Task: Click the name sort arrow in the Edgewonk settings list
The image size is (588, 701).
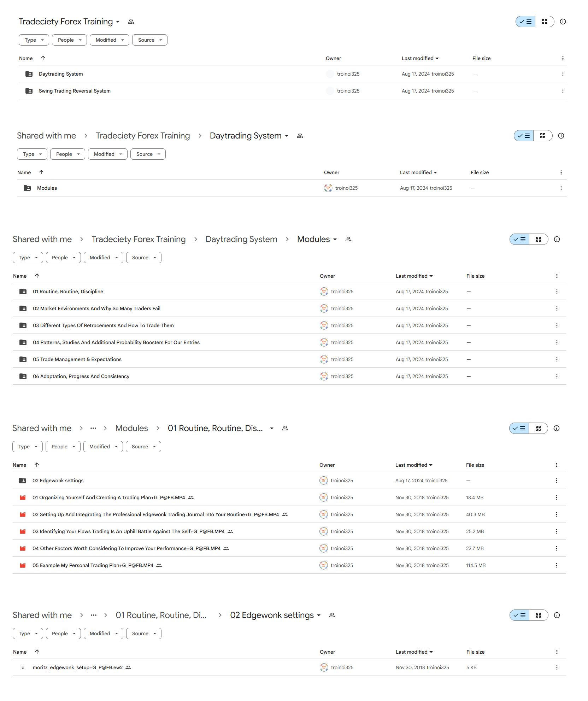Action: pos(37,652)
